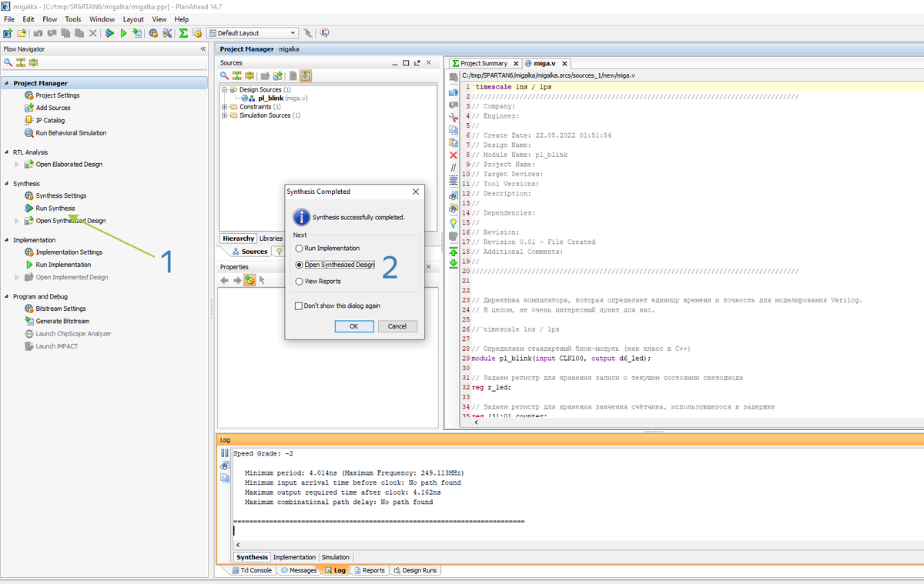Click the Project Settings gear icon
Screen dimensions: 924x584
(x=29, y=95)
